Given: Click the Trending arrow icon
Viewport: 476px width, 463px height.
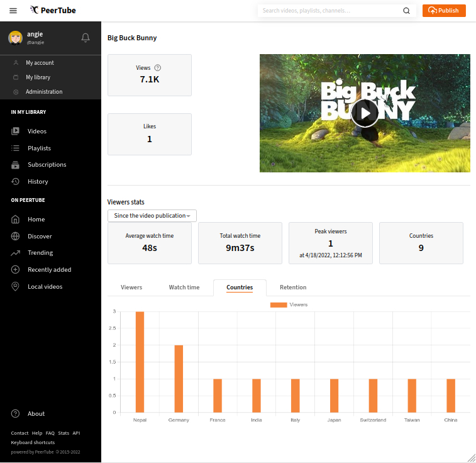Looking at the screenshot, I should pyautogui.click(x=15, y=253).
